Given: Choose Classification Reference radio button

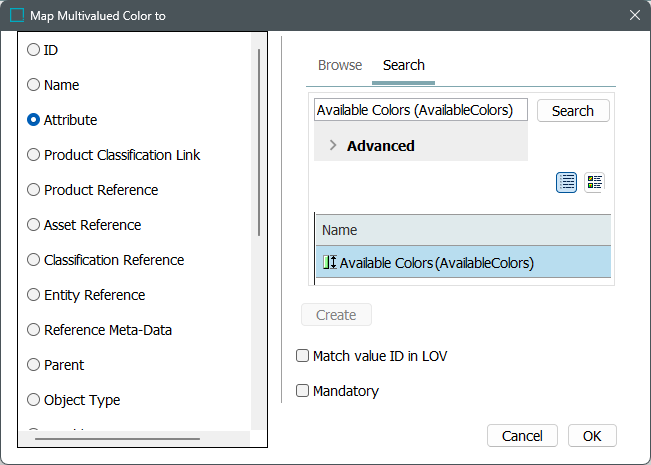Looking at the screenshot, I should [x=33, y=260].
